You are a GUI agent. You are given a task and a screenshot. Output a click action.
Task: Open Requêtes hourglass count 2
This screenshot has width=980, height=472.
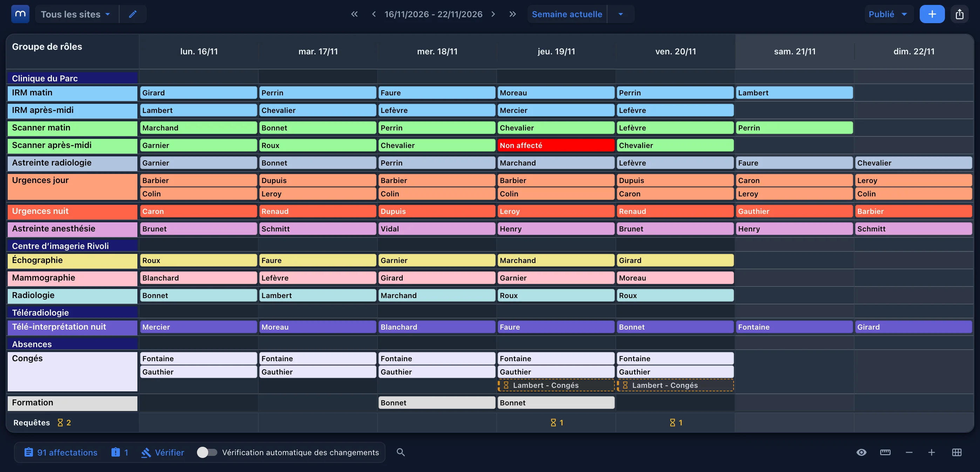point(64,423)
